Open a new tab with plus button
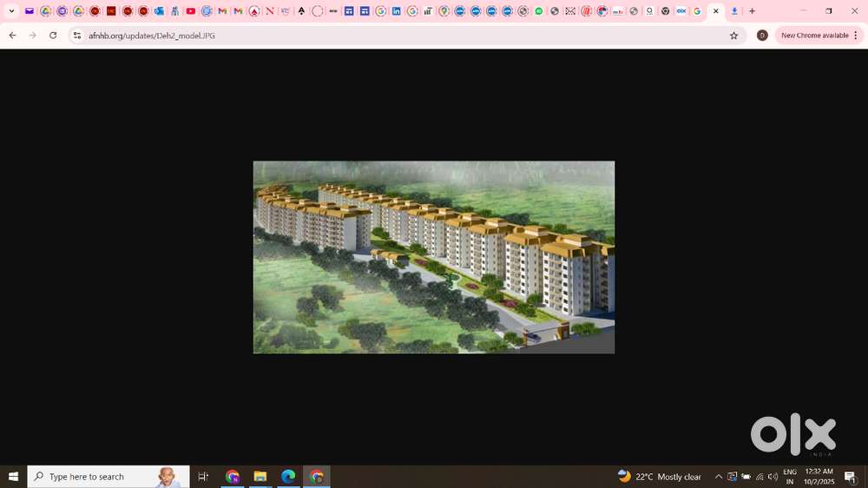This screenshot has width=868, height=488. click(752, 11)
